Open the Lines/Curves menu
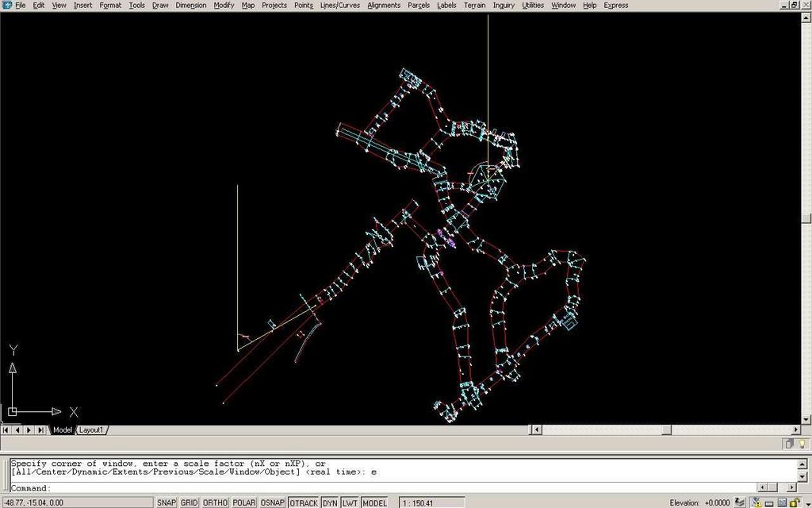Screen dimensions: 812x508 click(339, 6)
